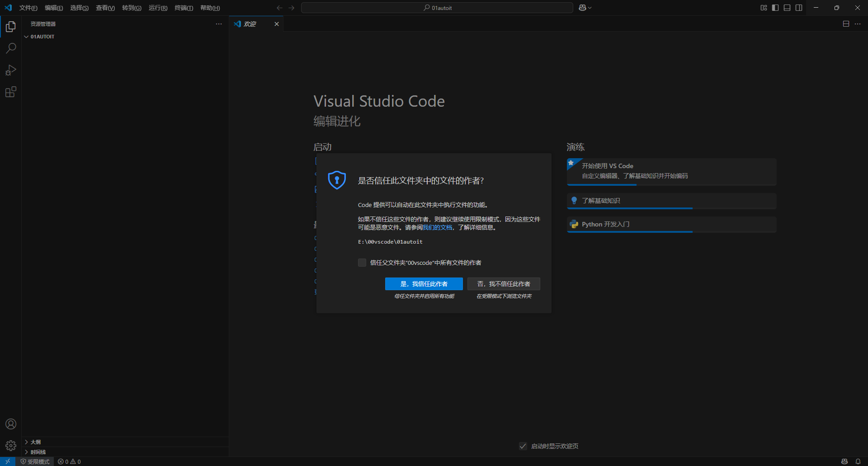The image size is (868, 466).
Task: Open the Edit menu
Action: tap(54, 8)
